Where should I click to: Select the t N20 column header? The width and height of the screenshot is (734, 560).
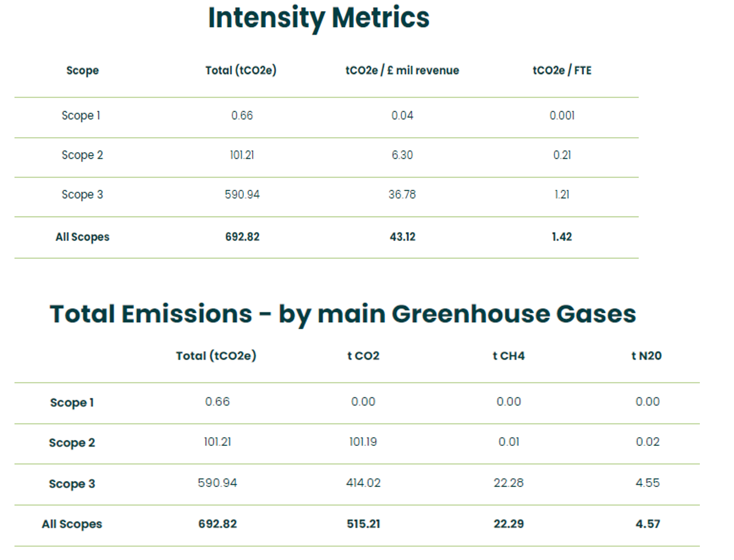pos(647,356)
